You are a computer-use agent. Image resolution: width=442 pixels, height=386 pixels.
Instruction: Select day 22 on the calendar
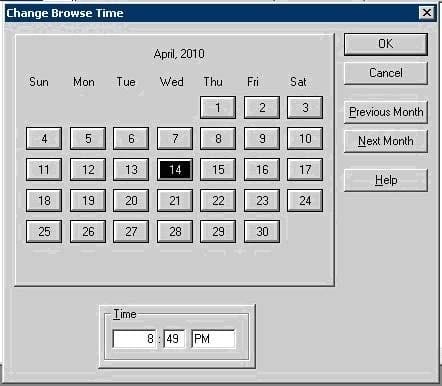tap(218, 200)
